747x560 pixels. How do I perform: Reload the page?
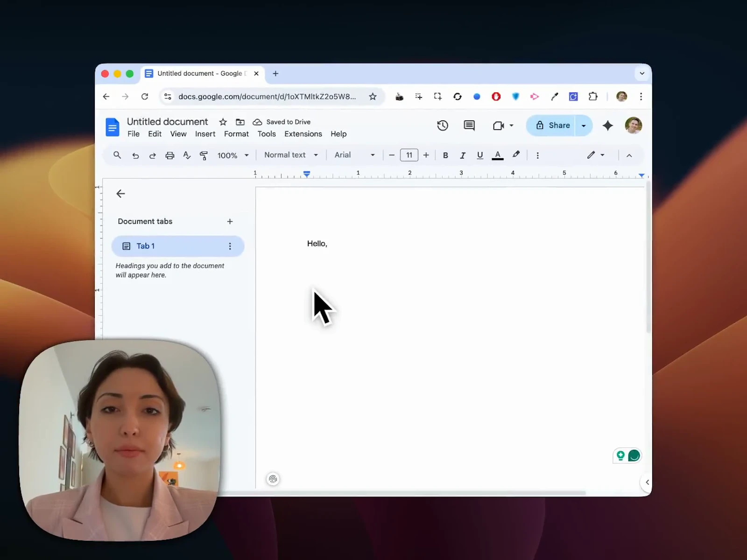pyautogui.click(x=145, y=97)
